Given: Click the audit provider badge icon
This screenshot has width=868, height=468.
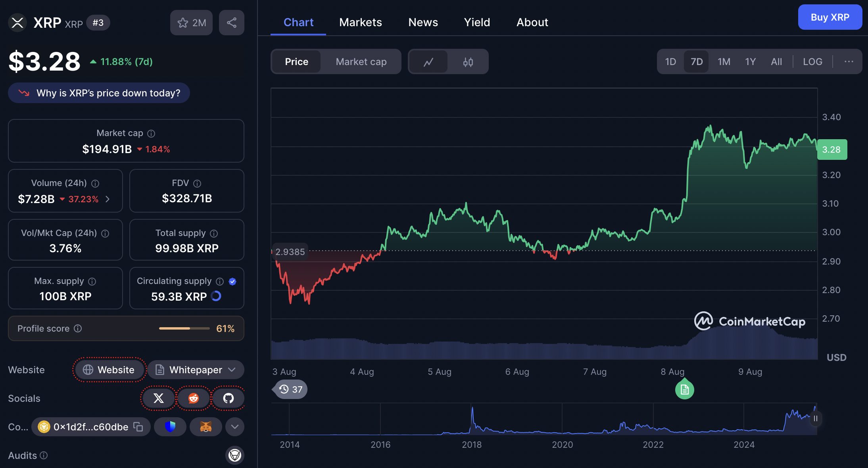Looking at the screenshot, I should point(235,455).
